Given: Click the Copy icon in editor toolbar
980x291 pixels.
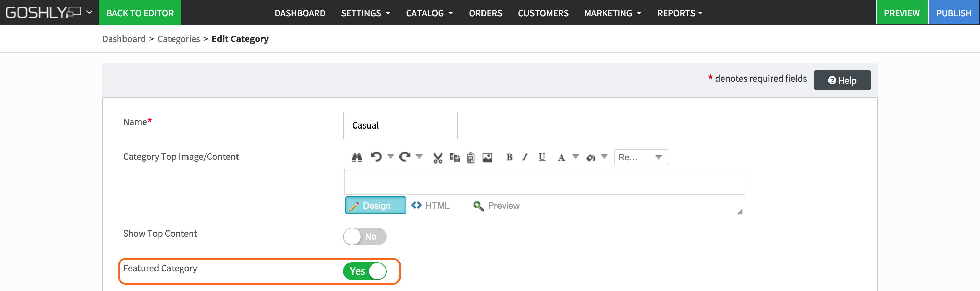Looking at the screenshot, I should [x=454, y=157].
